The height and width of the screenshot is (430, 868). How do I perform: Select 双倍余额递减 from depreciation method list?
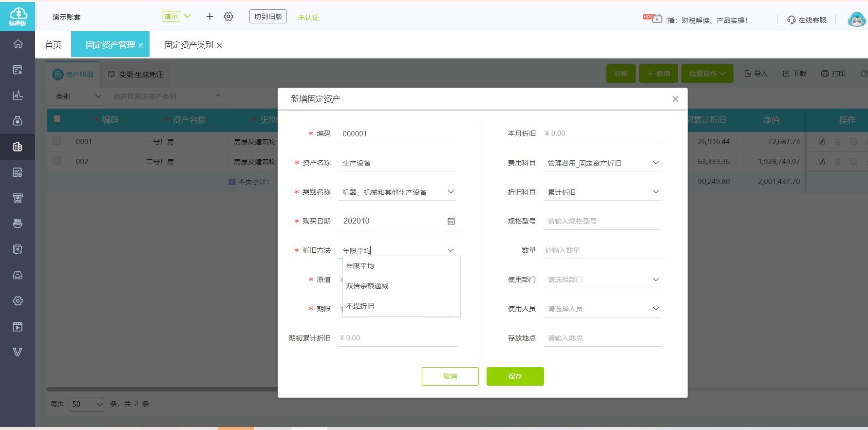(x=367, y=286)
